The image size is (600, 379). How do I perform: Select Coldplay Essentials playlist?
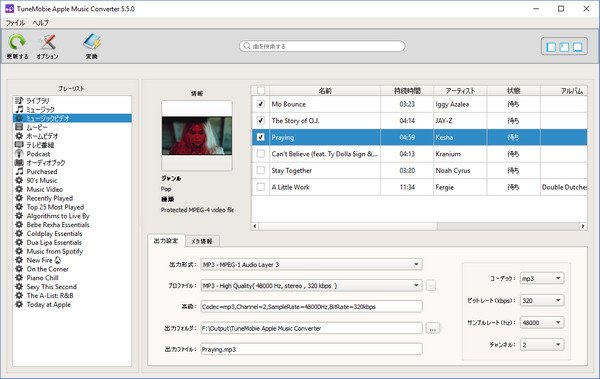54,234
